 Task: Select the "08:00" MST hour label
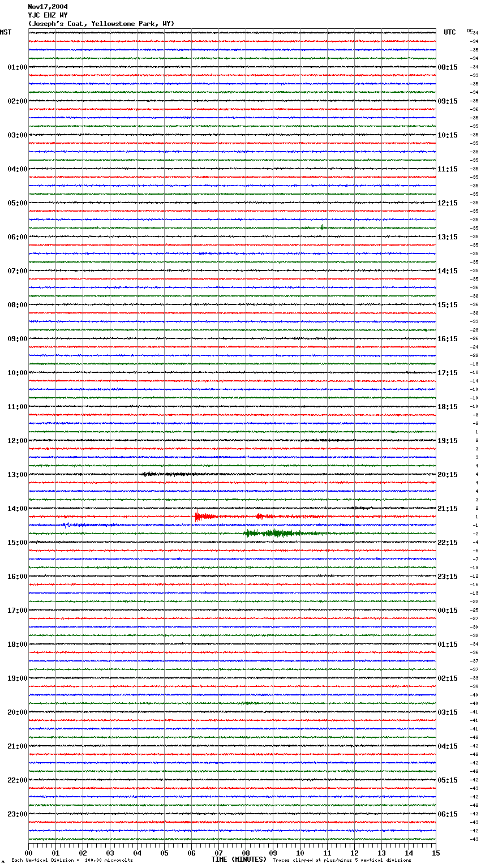[18, 305]
